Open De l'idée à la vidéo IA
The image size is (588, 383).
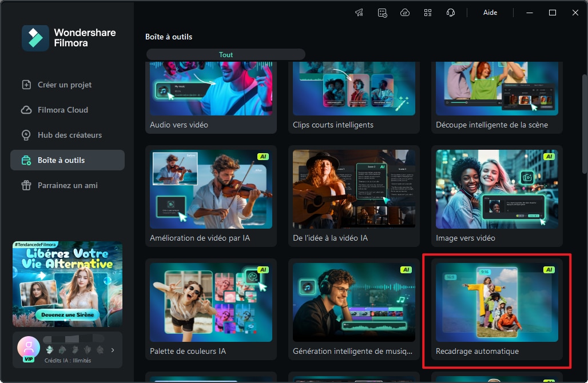pos(354,196)
